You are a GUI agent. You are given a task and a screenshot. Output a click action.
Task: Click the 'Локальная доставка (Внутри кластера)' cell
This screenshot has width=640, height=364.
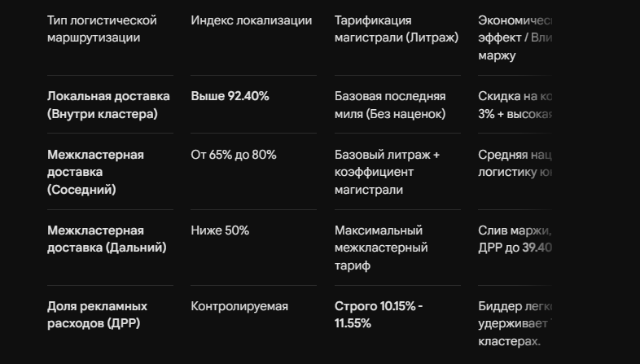(x=108, y=105)
